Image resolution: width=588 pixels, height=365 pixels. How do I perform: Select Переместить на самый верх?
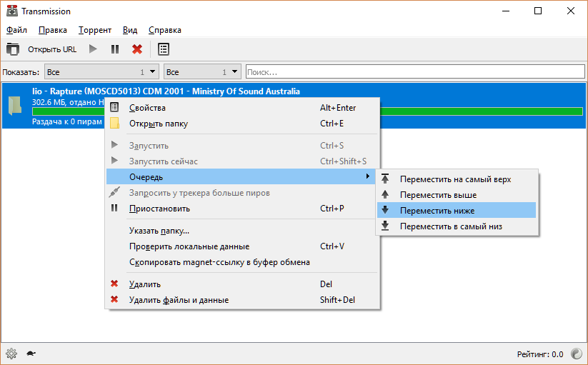point(457,179)
